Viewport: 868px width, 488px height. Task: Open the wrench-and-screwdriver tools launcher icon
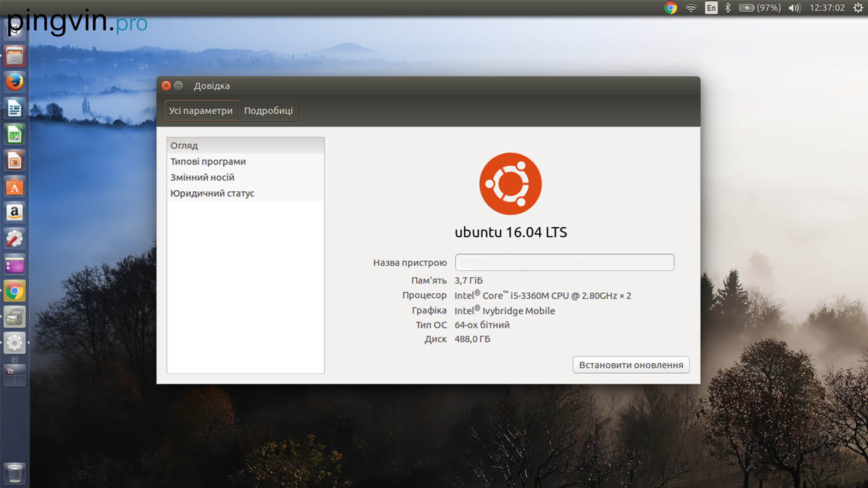14,239
